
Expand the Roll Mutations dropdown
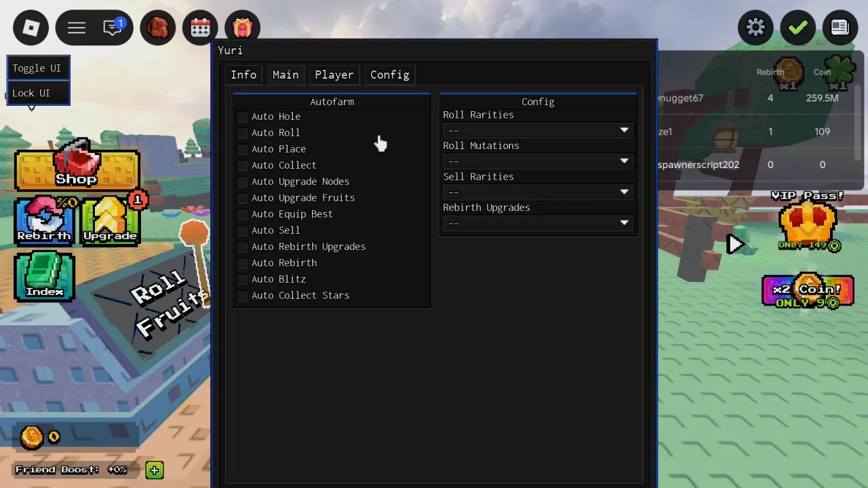tap(538, 161)
